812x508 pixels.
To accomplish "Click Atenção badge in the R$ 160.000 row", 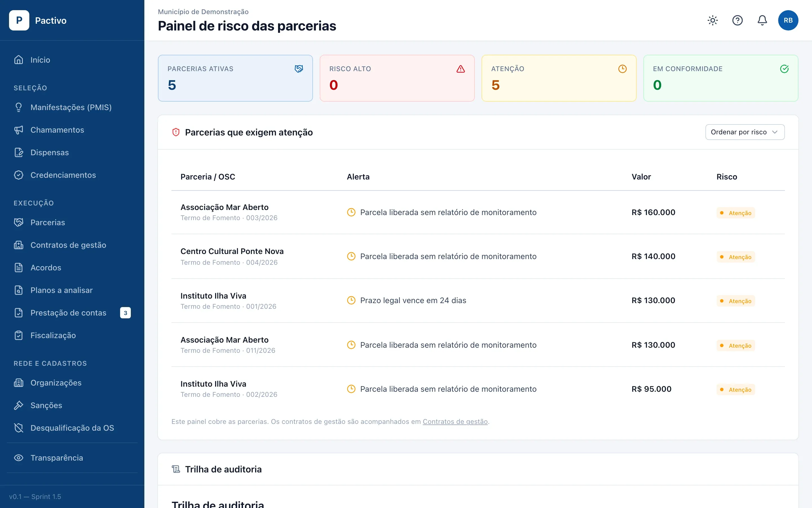I will [736, 213].
